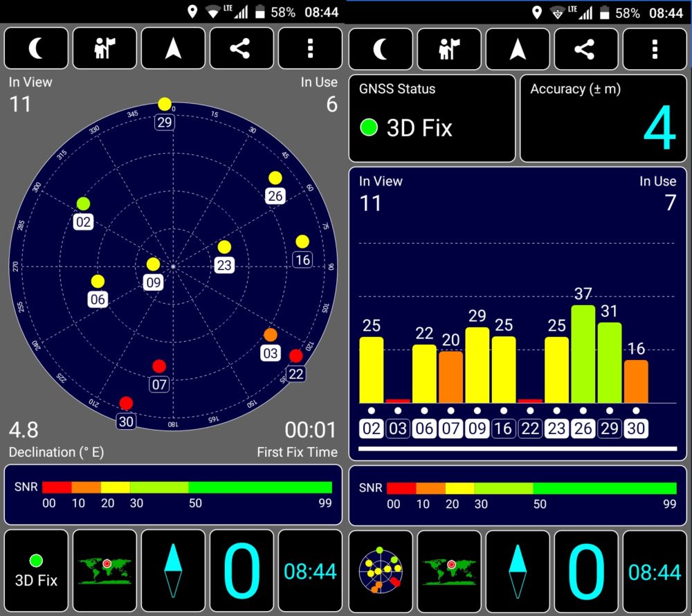Open the sky view thumbnail tile at bottom

coord(380,570)
